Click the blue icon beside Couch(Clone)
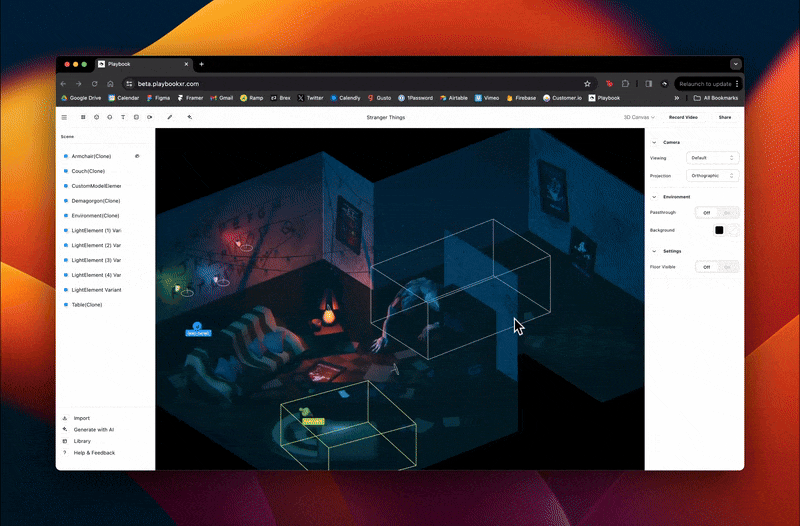The width and height of the screenshot is (800, 526). point(66,171)
